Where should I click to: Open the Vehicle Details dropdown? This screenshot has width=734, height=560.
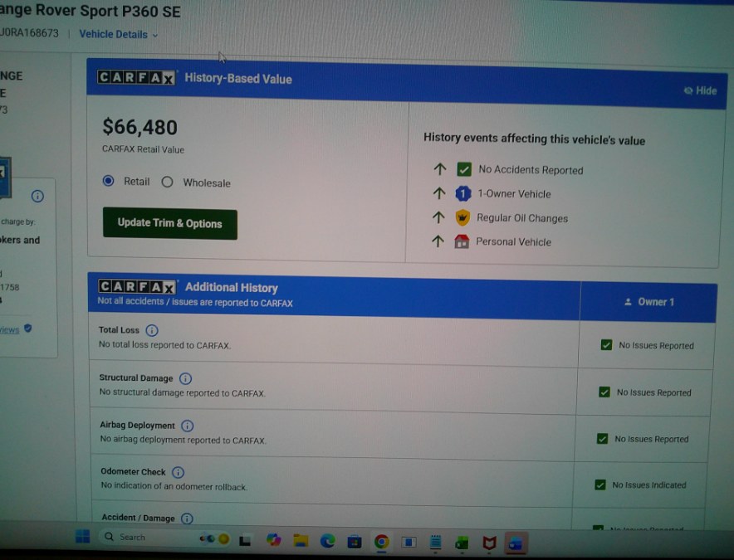click(x=119, y=35)
